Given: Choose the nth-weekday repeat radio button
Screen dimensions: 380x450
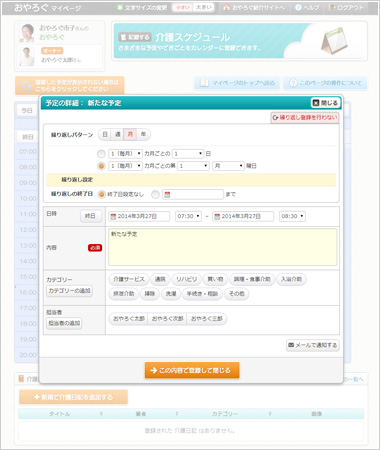Looking at the screenshot, I should tap(101, 166).
